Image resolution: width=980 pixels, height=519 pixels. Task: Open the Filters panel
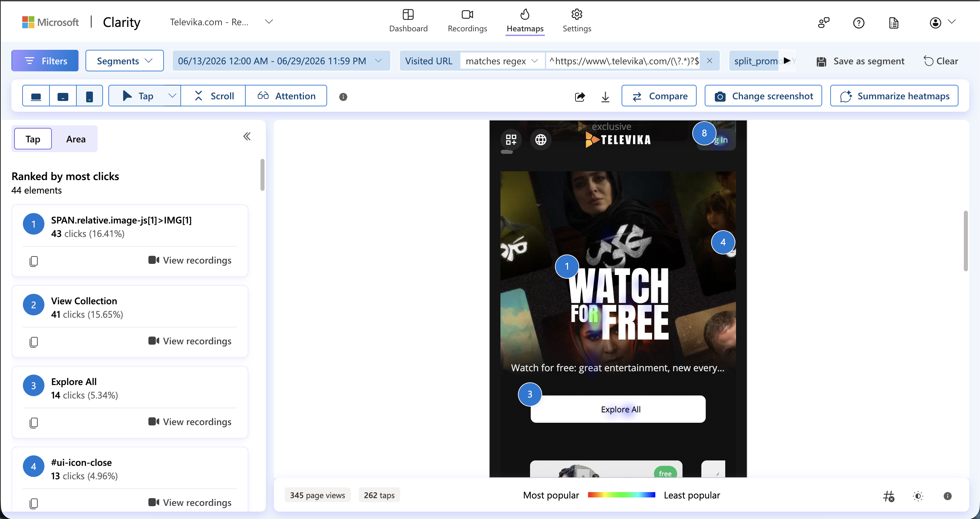(45, 61)
